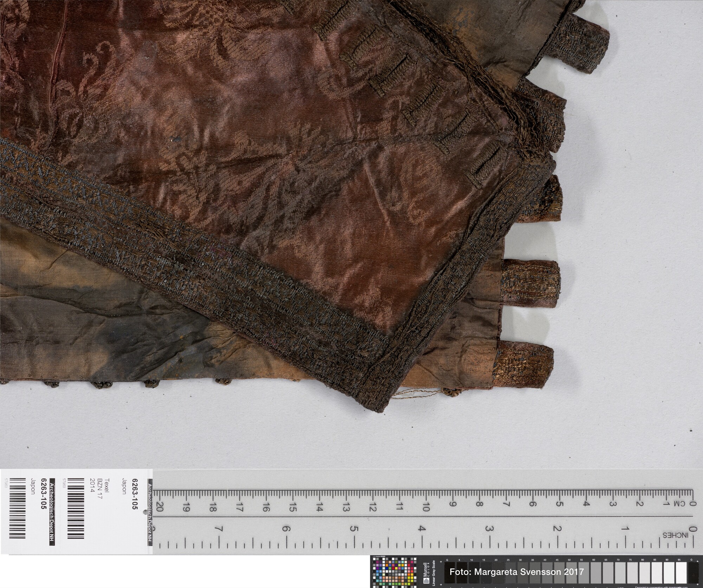Click the 10 cm mark on ruler

(x=426, y=508)
